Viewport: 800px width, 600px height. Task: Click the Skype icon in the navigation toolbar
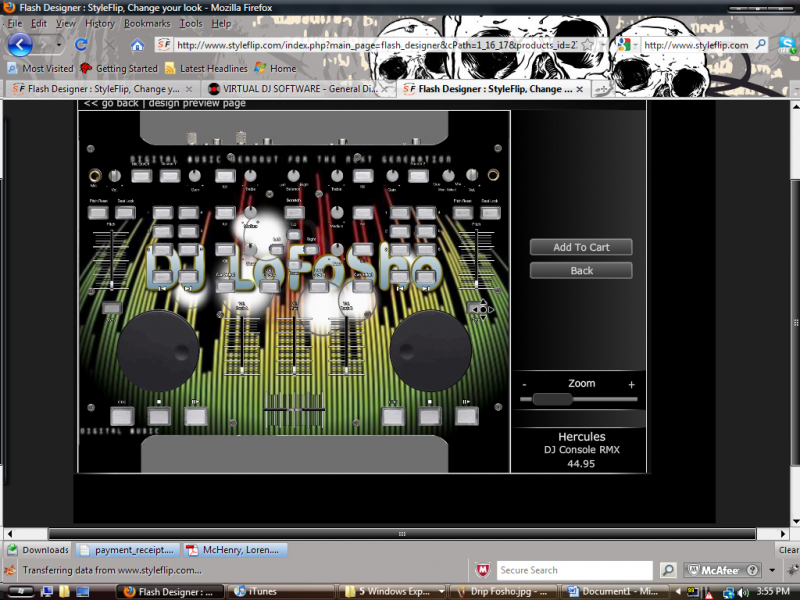click(x=787, y=45)
